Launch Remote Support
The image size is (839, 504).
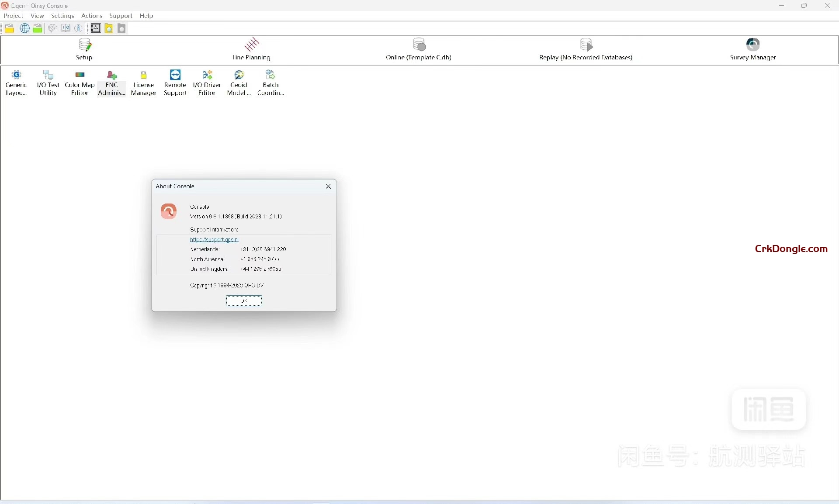pyautogui.click(x=175, y=83)
